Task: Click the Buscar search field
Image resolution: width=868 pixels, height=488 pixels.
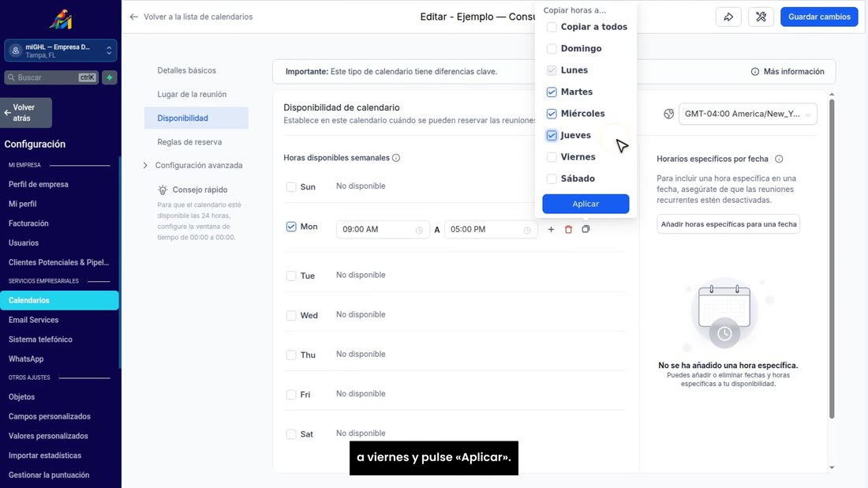Action: click(51, 77)
